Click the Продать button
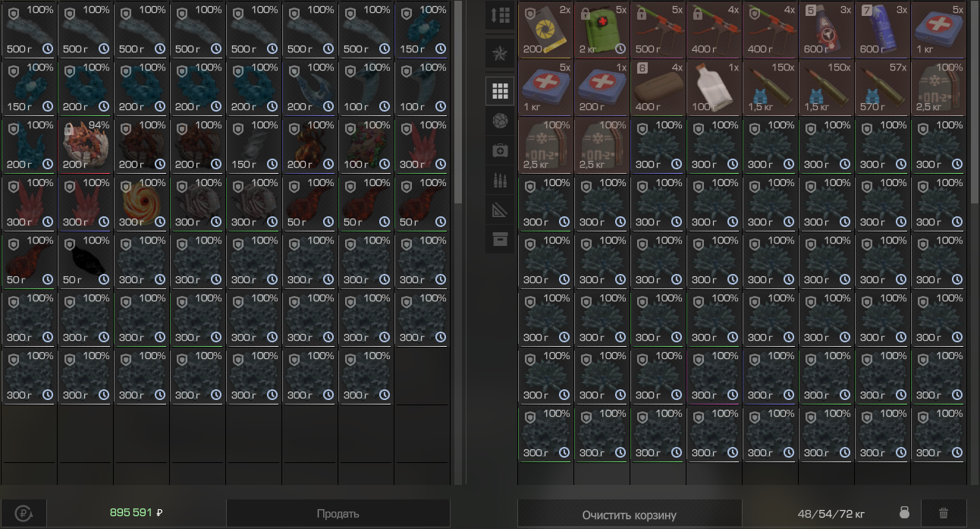Viewport: 980px width, 529px height. click(x=338, y=514)
